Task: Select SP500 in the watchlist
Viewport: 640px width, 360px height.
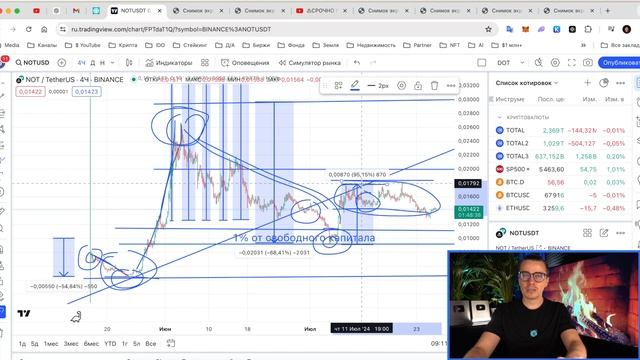Action: point(560,169)
